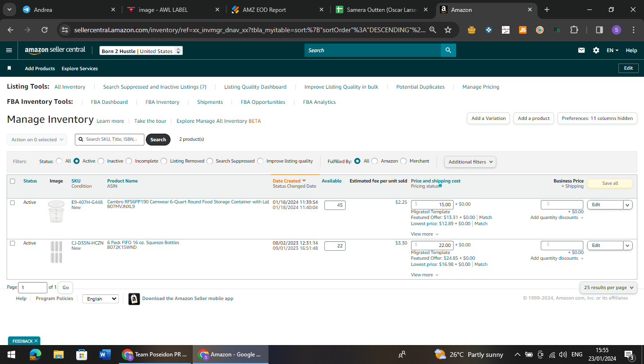Sort by the Date Created column header

pyautogui.click(x=289, y=181)
